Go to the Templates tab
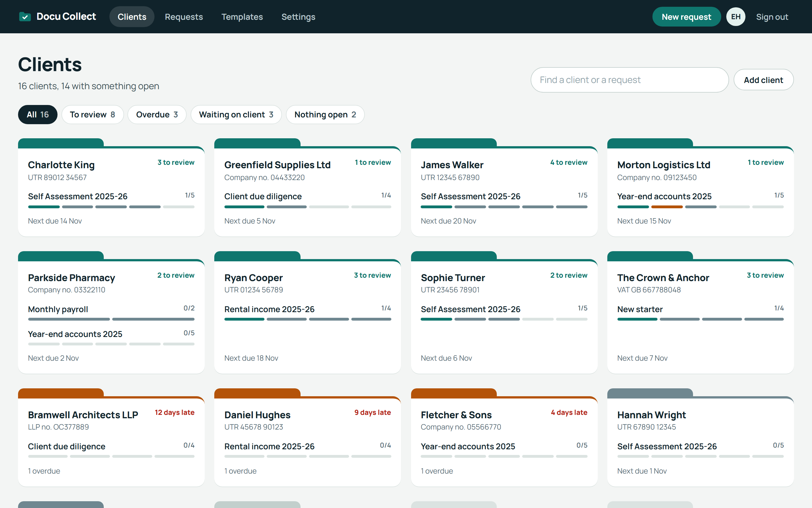 (242, 17)
